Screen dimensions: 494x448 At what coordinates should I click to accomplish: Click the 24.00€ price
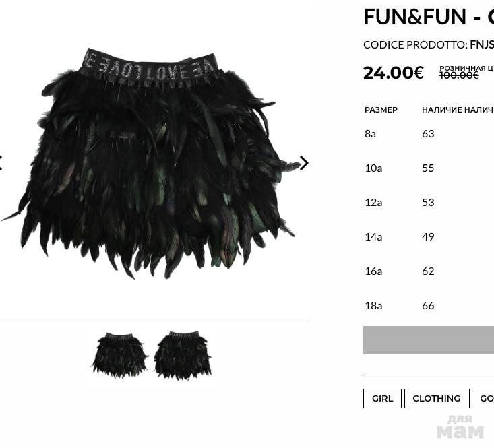point(394,73)
